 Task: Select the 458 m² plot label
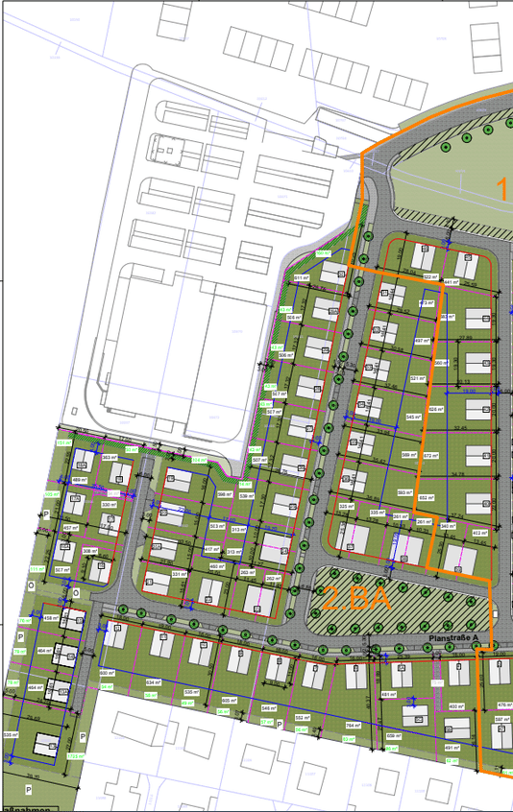tap(51, 618)
